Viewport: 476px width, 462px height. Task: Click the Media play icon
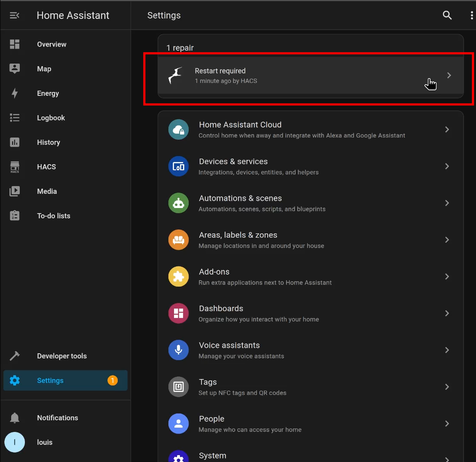coord(15,191)
